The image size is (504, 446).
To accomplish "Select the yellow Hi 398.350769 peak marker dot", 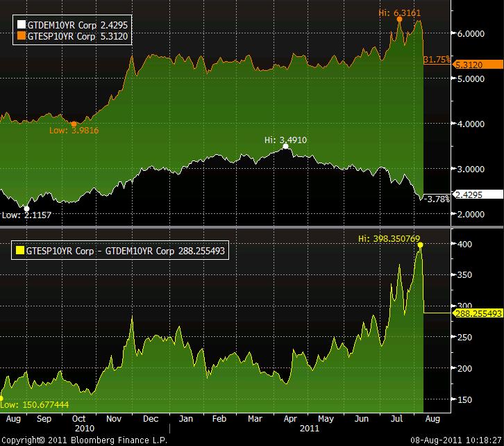I will (x=420, y=245).
